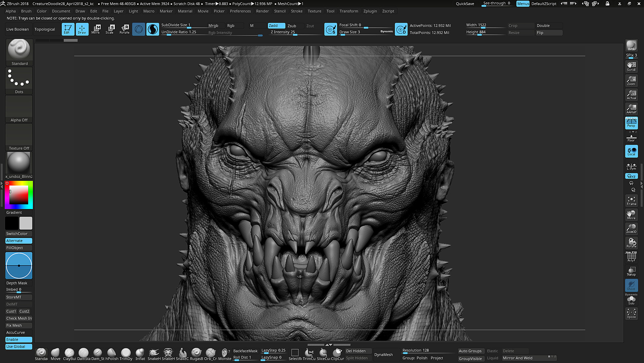The width and height of the screenshot is (644, 363).
Task: Activate Xpose view
Action: point(631,313)
